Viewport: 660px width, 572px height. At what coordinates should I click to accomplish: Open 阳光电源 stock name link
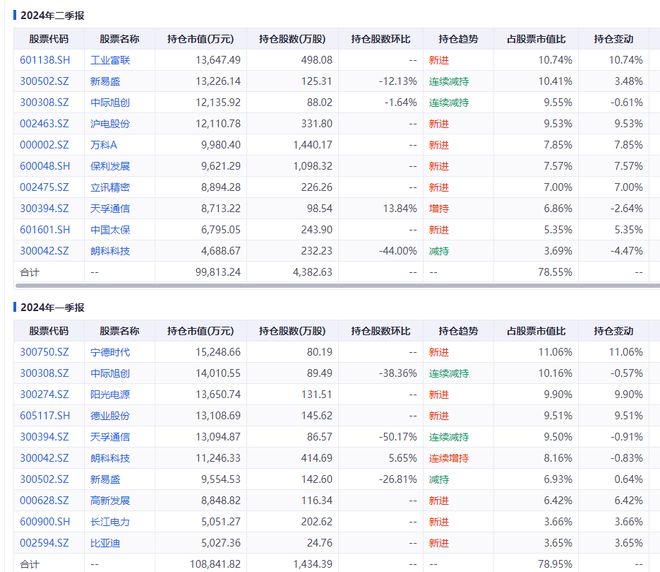[110, 394]
